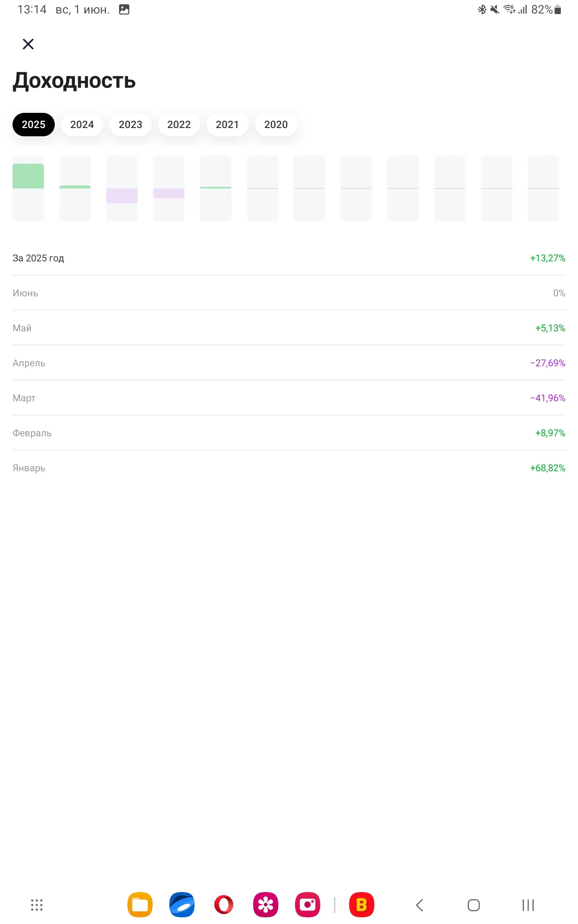578x924 pixels.
Task: Open the Январь +68,82% row
Action: click(x=289, y=468)
